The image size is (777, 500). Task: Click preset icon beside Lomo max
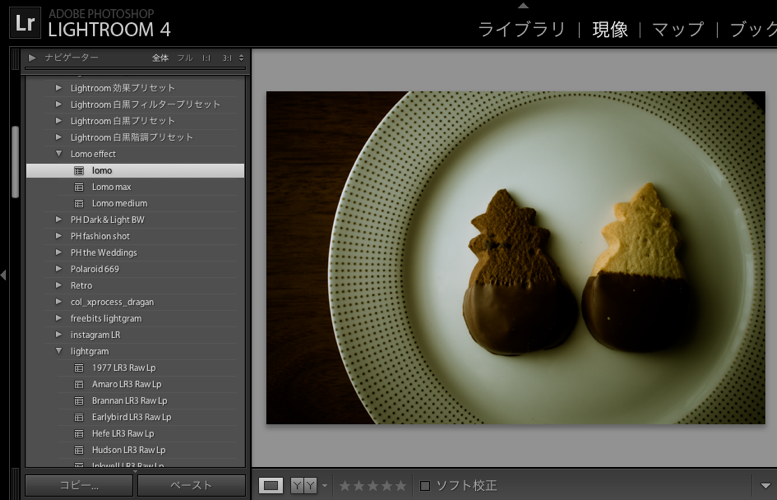(x=79, y=187)
